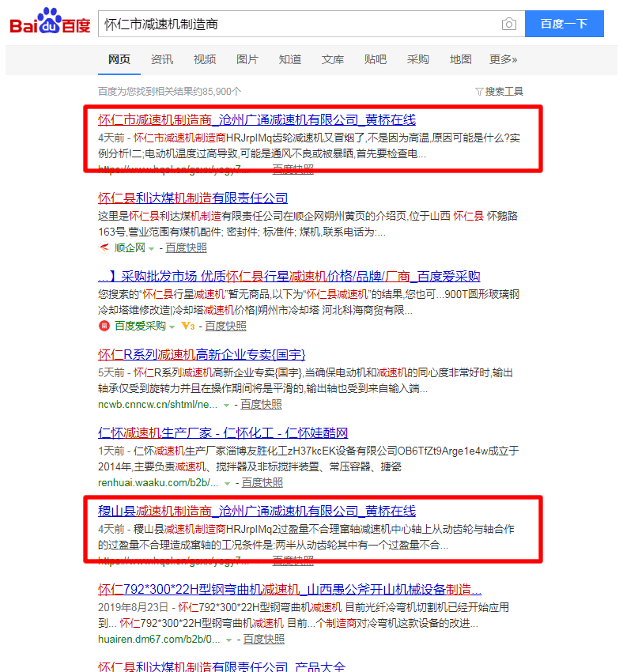The width and height of the screenshot is (623, 672).
Task: Open result 怀仁市减速机制造商_沧州广通减速机有限公司
Action: [x=257, y=119]
